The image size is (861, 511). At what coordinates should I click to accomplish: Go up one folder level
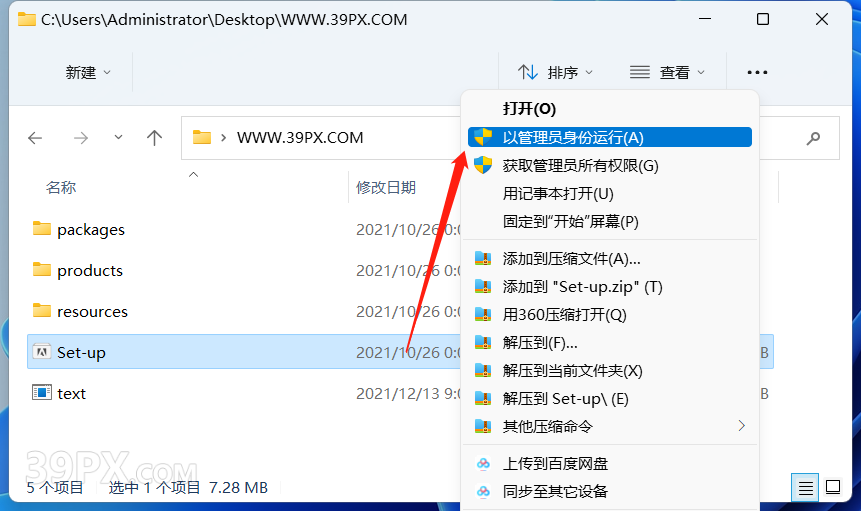click(x=155, y=138)
